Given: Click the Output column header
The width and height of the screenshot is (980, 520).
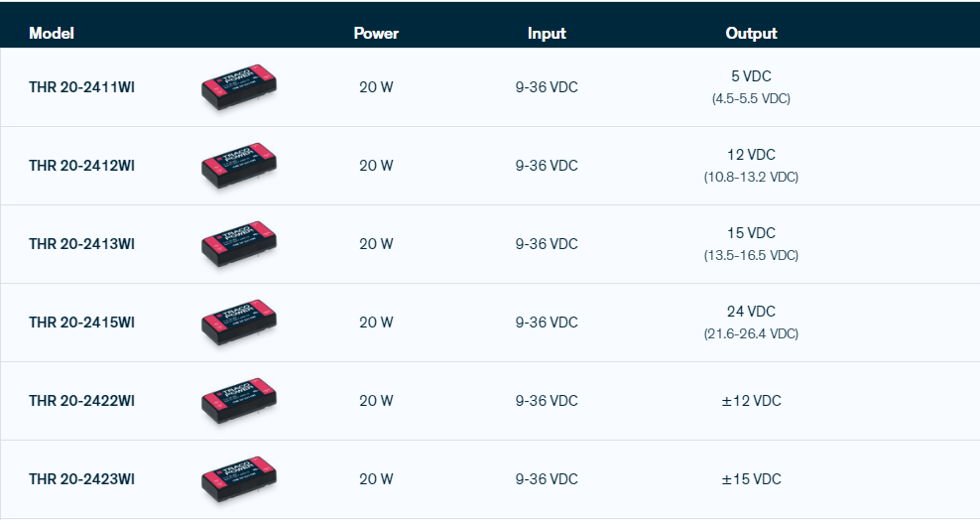Looking at the screenshot, I should click(751, 34).
